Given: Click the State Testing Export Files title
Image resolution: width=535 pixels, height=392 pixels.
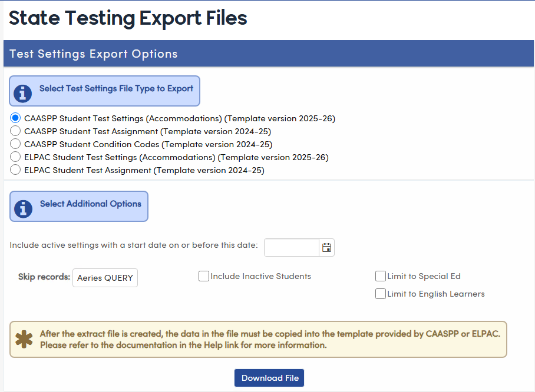Looking at the screenshot, I should pyautogui.click(x=128, y=18).
